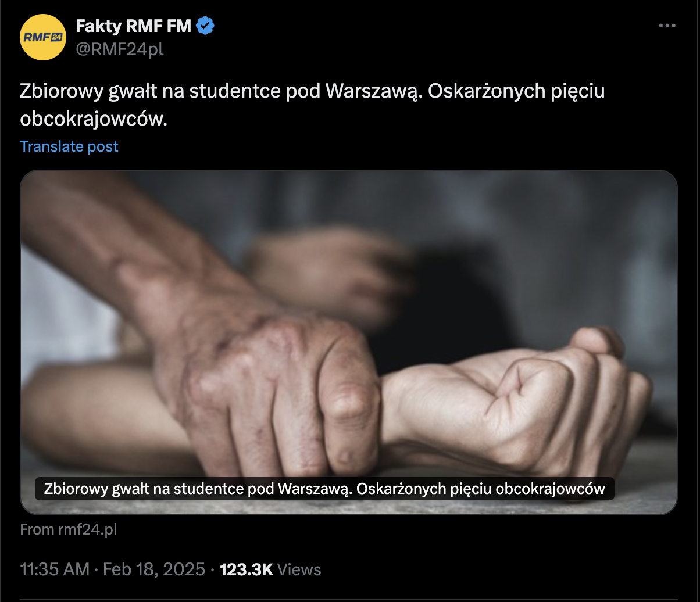This screenshot has height=602, width=700.
Task: Open the 123.3K view count
Action: coord(246,569)
